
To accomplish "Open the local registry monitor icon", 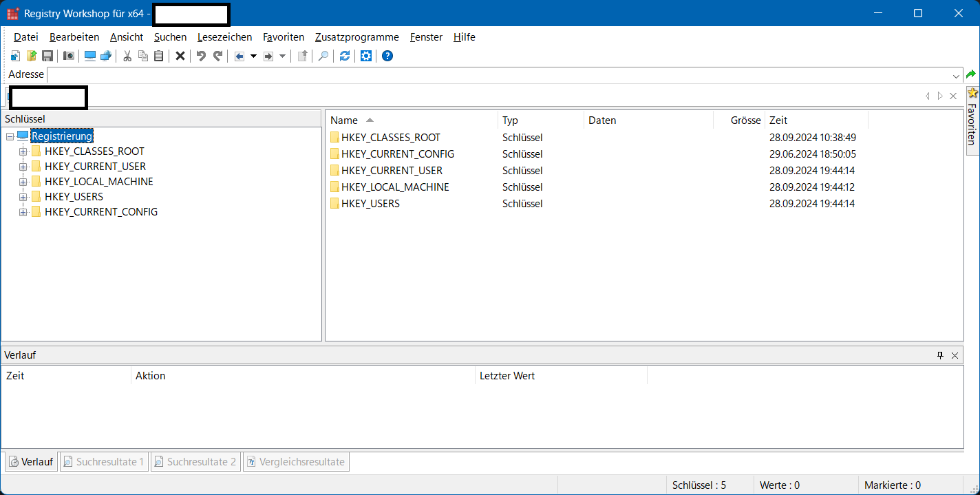I will (x=90, y=56).
